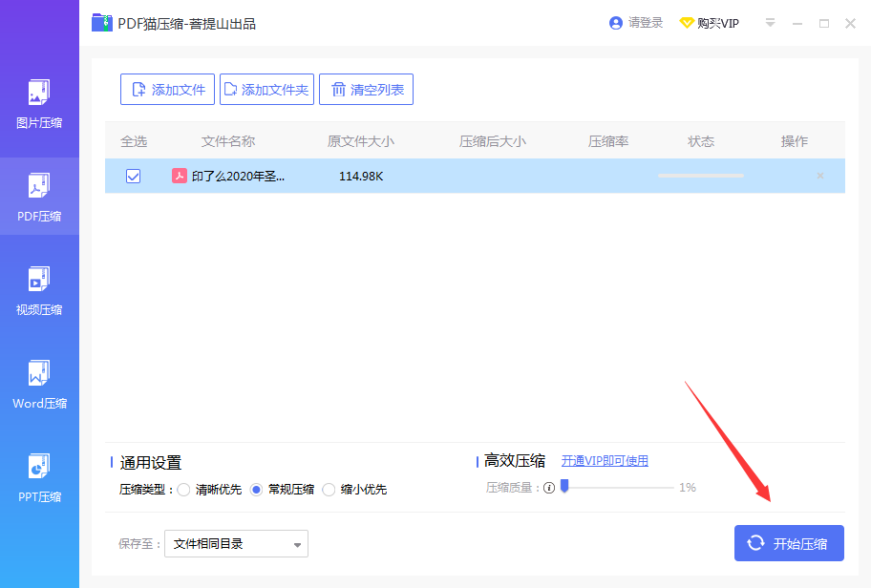871x588 pixels.
Task: Close the PDF猫压缩 window
Action: click(x=850, y=23)
